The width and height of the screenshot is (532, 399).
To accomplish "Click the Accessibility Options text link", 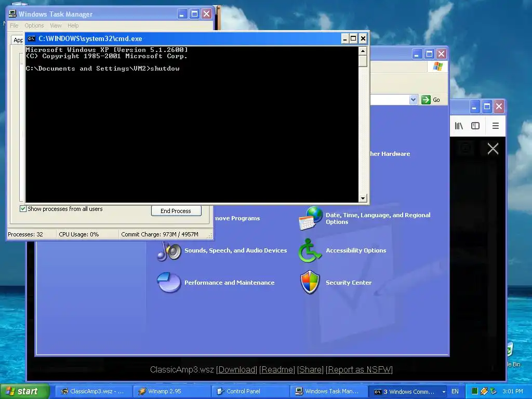I will 356,250.
